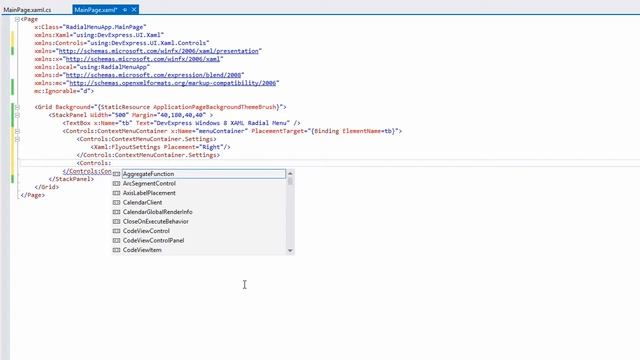Click the xmlns:Controls DevExpress line
Image resolution: width=640 pixels, height=360 pixels.
click(122, 43)
